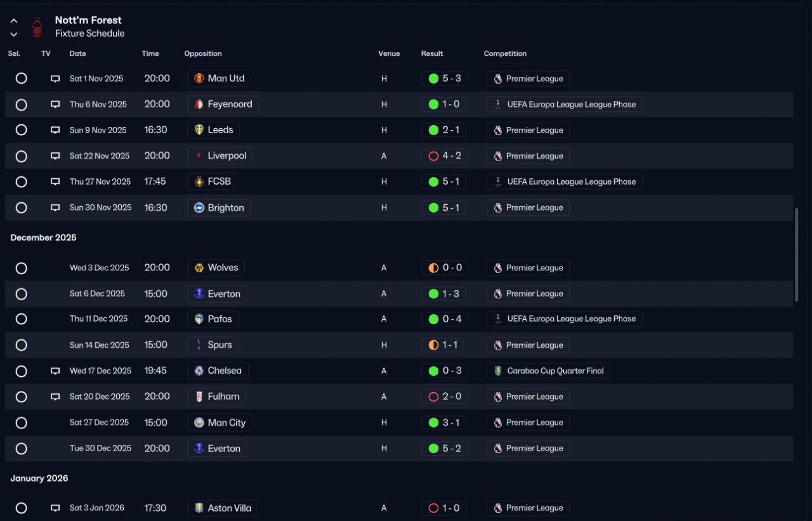The image size is (812, 521).
Task: Click the green win indicator for FCSB result
Action: (x=433, y=181)
